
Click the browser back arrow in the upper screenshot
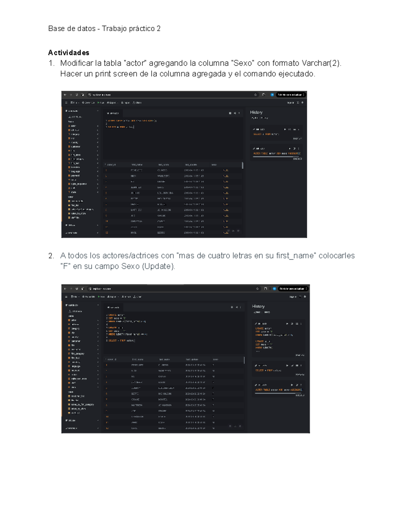click(65, 95)
